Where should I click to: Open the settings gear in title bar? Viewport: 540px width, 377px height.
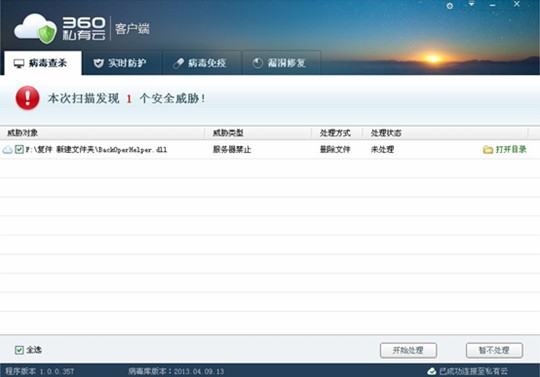[x=449, y=6]
